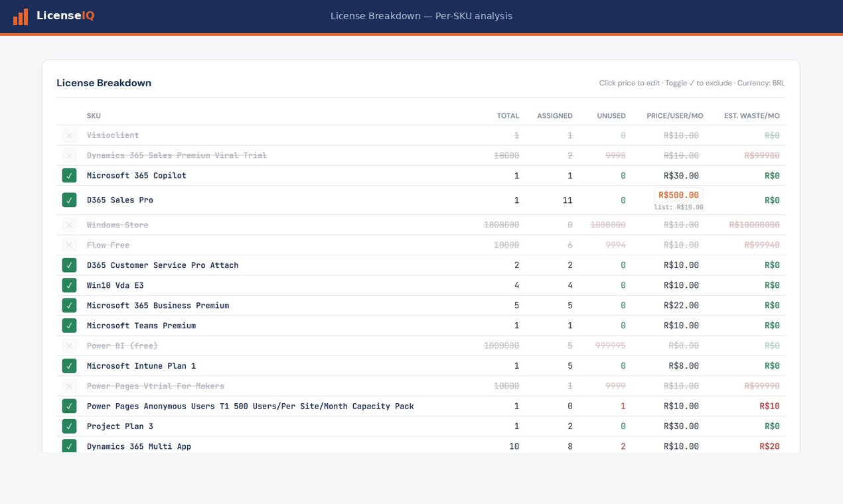Viewport: 843px width, 504px height.
Task: Edit the R$8.00 price of Intune Plan 1
Action: pos(684,366)
